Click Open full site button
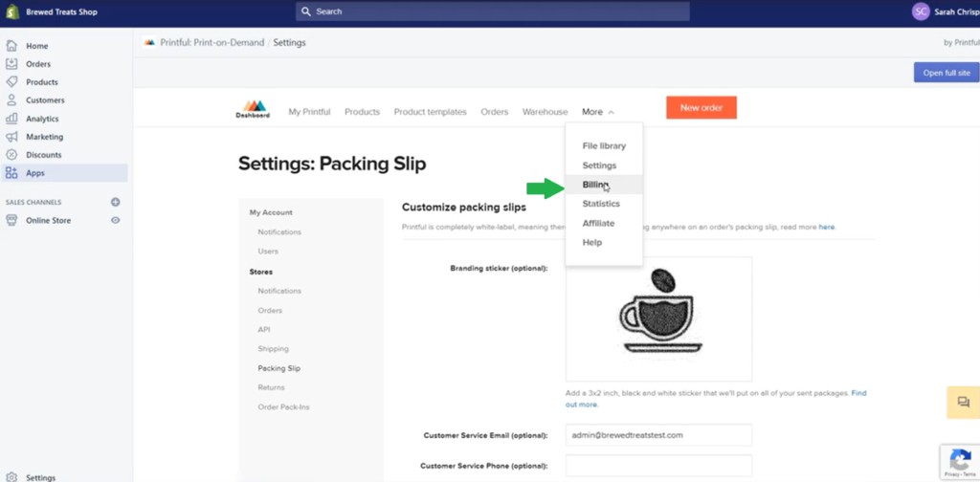The image size is (980, 482). coord(947,73)
